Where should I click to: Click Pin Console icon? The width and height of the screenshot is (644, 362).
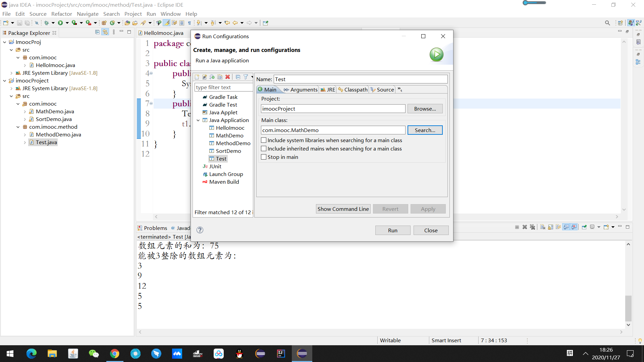(x=584, y=227)
